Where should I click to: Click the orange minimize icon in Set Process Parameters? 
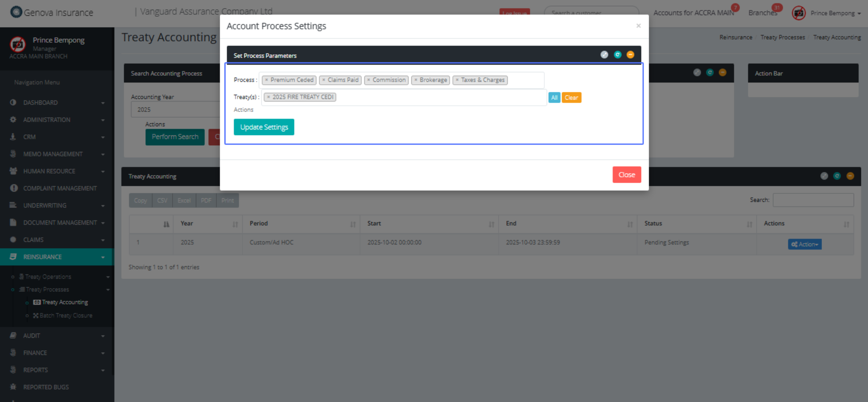tap(630, 55)
